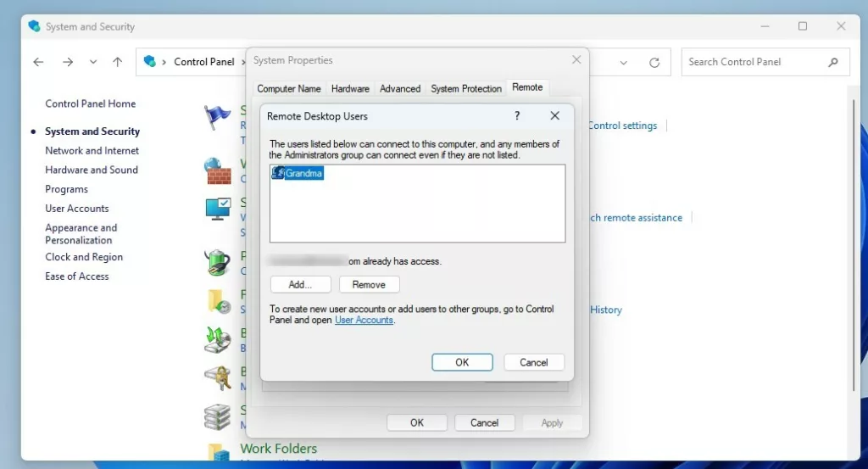The width and height of the screenshot is (868, 469).
Task: Switch to the Computer Name tab
Action: pyautogui.click(x=289, y=88)
